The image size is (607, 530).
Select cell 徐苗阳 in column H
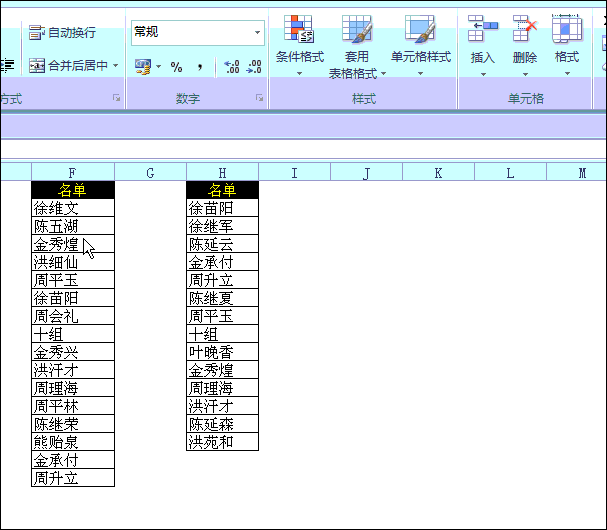222,208
